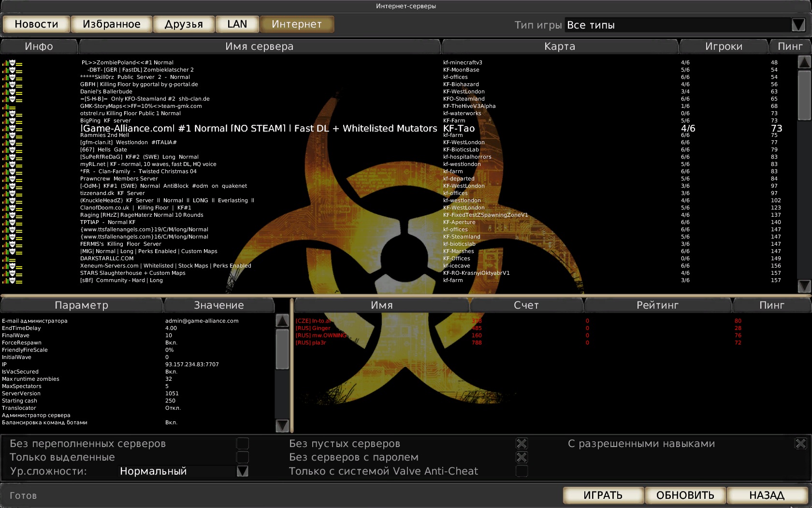Click admin@game-alliance.com value

click(x=202, y=321)
